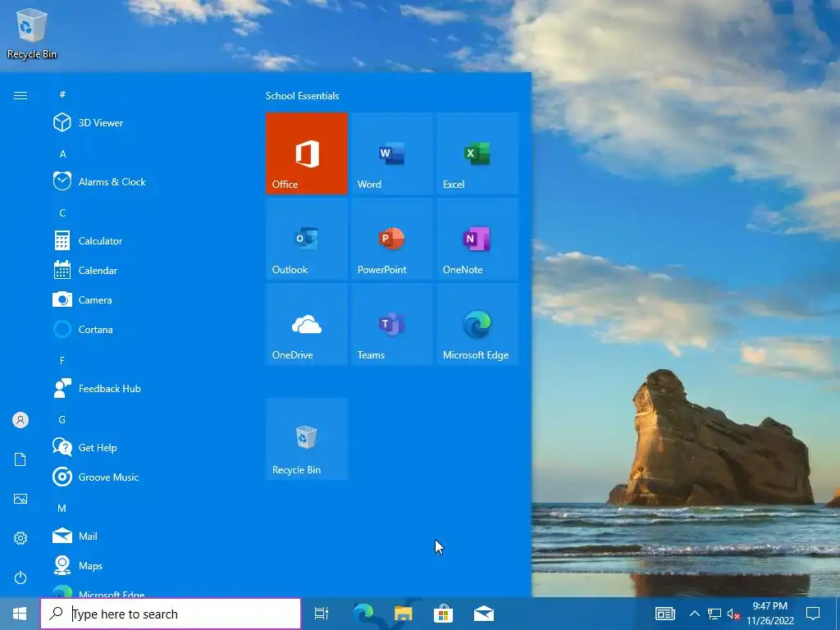Select the Recycle Bin desktop icon
The height and width of the screenshot is (630, 840).
tap(32, 33)
